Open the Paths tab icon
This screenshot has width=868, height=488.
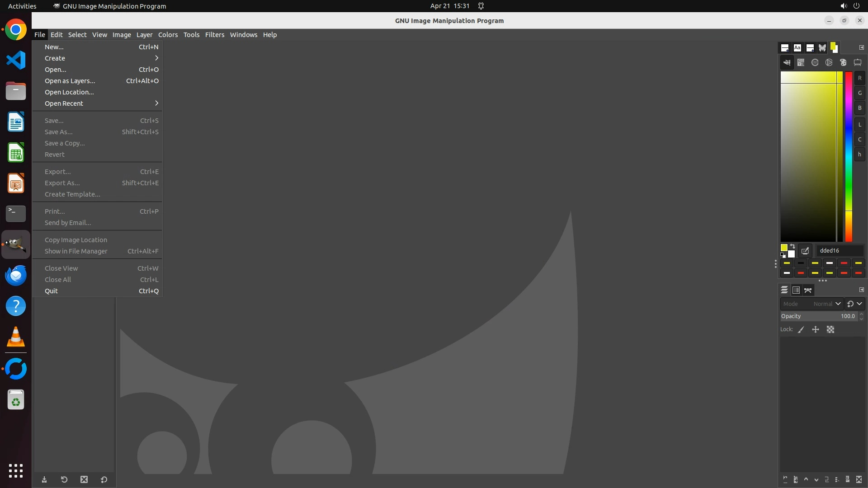click(808, 290)
